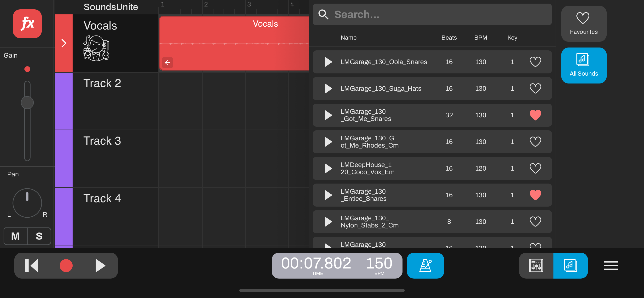Sort sounds by Beats column

[449, 38]
